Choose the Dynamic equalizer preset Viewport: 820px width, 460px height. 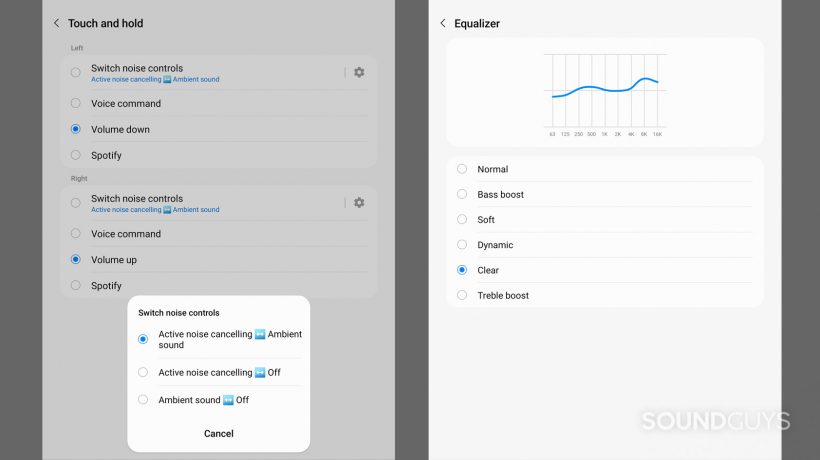(462, 245)
